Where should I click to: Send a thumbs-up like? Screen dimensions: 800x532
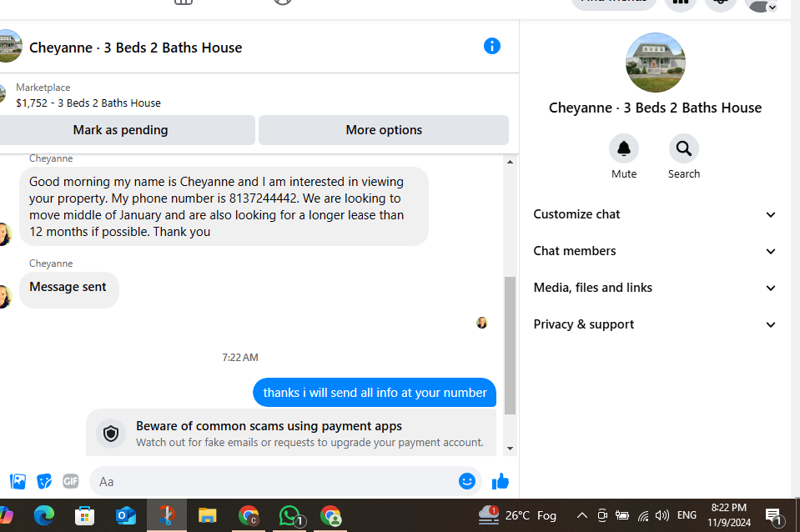point(500,481)
